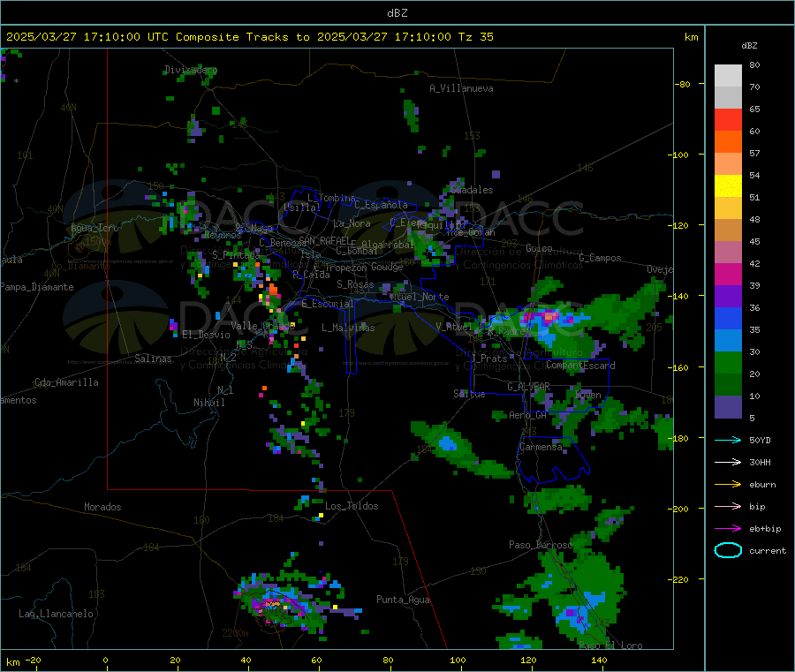Click the white 30HM arrow legend icon
Image resolution: width=795 pixels, height=672 pixels.
tap(728, 462)
